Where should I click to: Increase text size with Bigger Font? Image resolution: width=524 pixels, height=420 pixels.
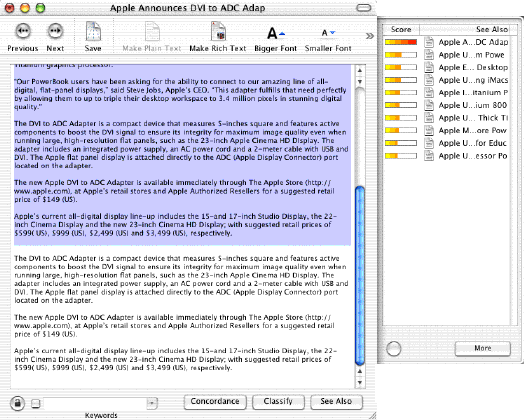point(276,33)
